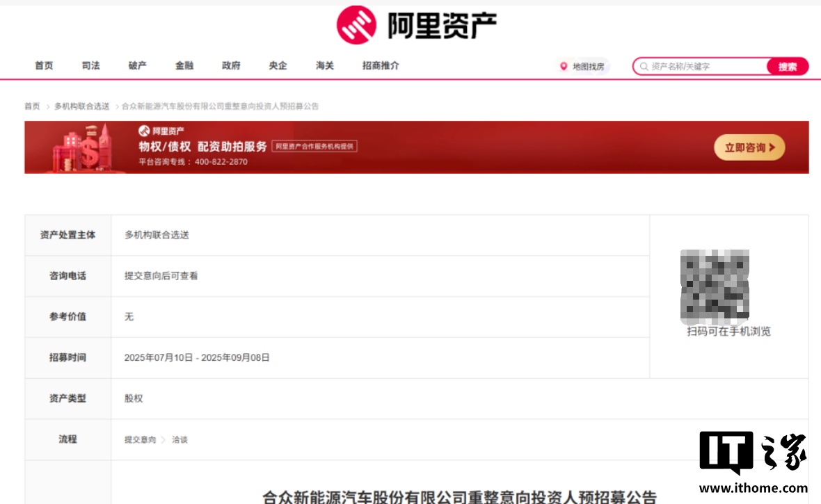Open the 破产 section
The image size is (821, 504).
[137, 65]
